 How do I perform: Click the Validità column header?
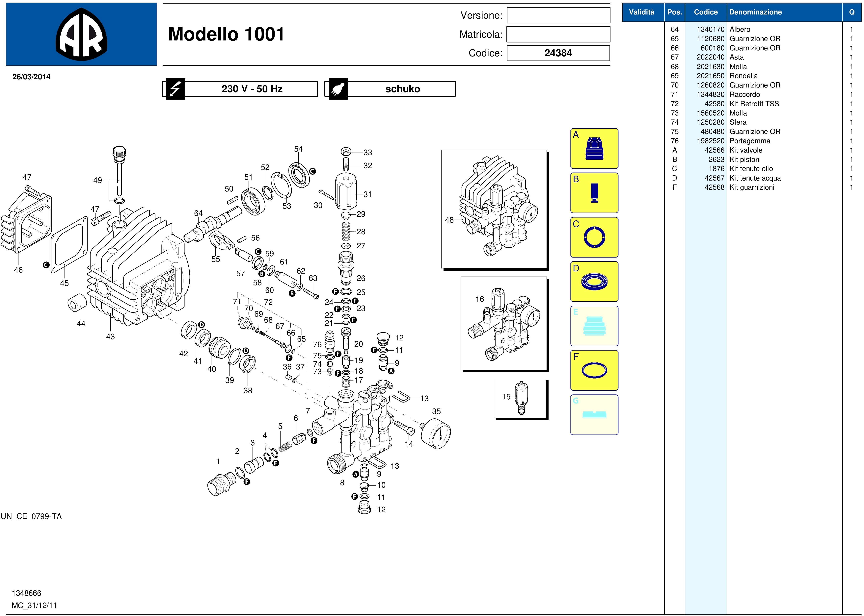tap(641, 12)
